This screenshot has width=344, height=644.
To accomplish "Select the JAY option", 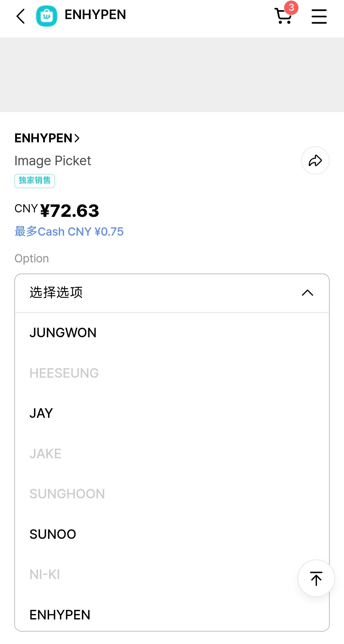I will point(172,413).
